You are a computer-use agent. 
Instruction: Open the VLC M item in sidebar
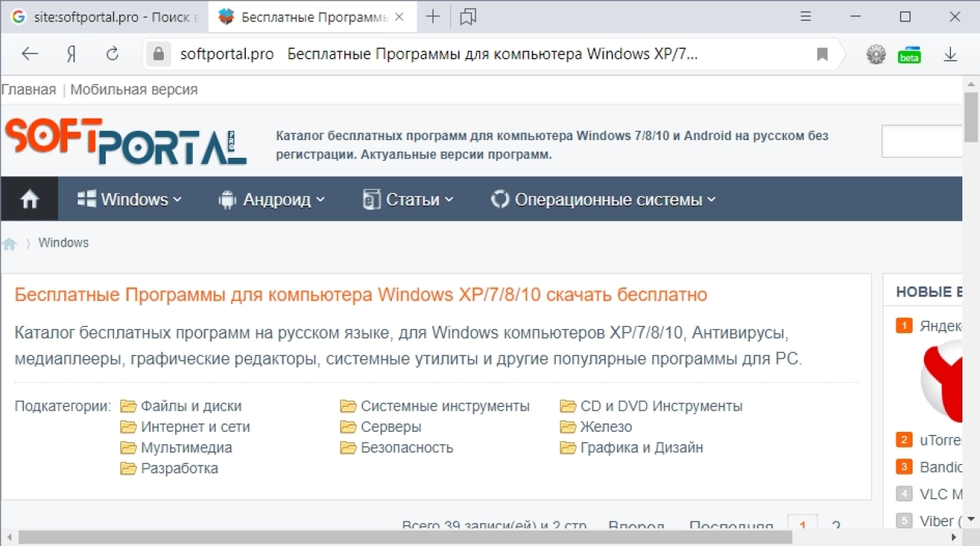pos(941,494)
